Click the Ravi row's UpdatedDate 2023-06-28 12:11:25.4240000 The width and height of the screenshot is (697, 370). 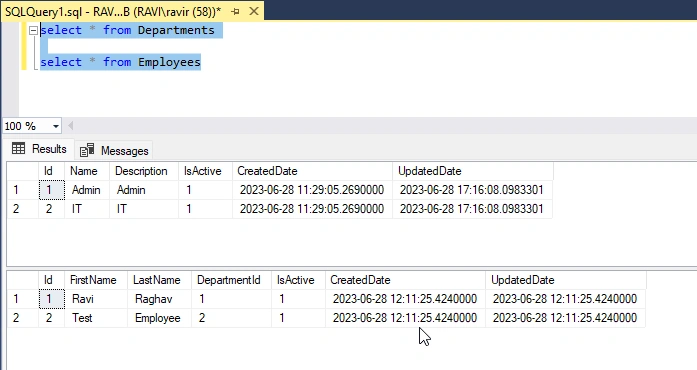566,299
